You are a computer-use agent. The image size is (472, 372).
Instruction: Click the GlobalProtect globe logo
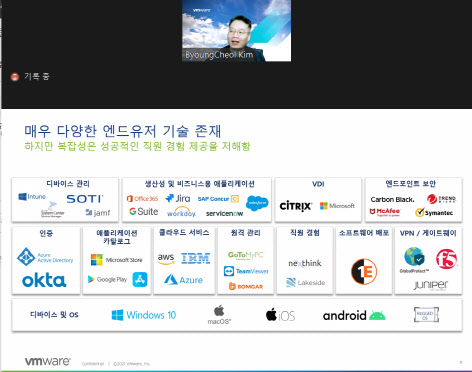click(x=414, y=256)
